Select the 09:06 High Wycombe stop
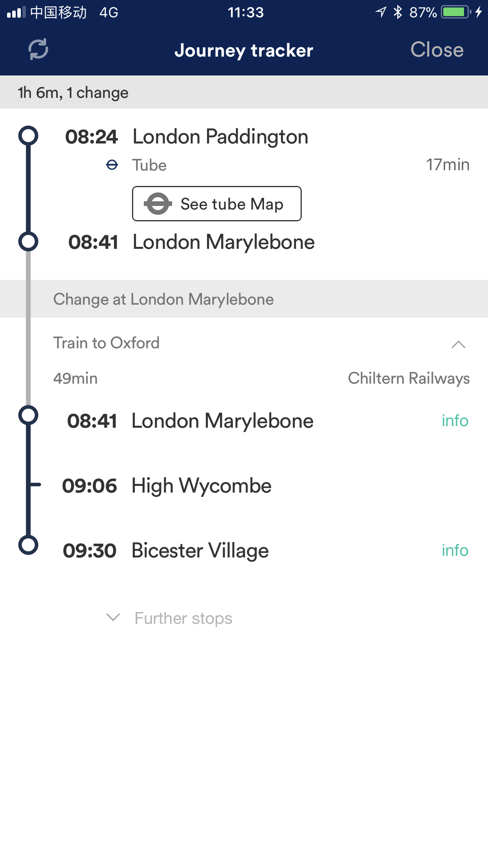The image size is (488, 868). click(167, 486)
